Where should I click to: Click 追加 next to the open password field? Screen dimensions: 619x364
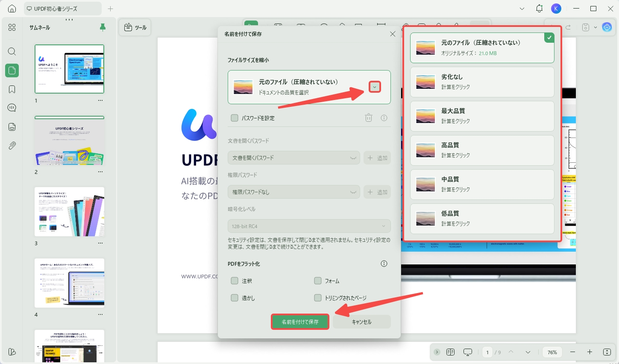(x=377, y=158)
